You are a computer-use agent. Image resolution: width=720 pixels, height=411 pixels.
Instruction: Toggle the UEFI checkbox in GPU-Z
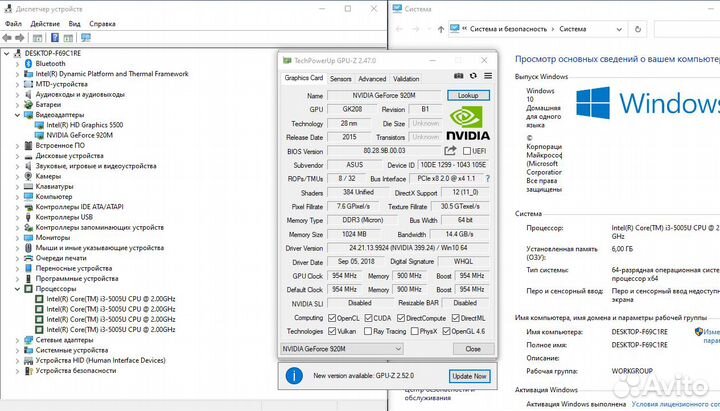click(x=467, y=151)
